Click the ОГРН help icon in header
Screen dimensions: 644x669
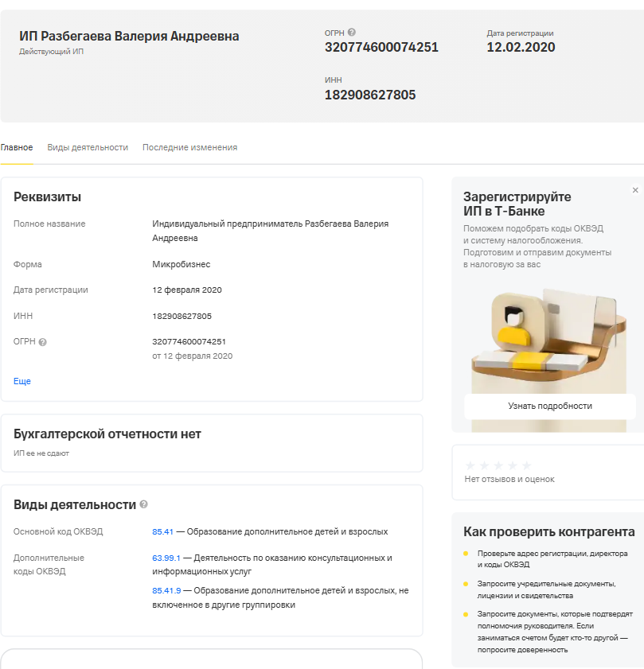click(352, 33)
